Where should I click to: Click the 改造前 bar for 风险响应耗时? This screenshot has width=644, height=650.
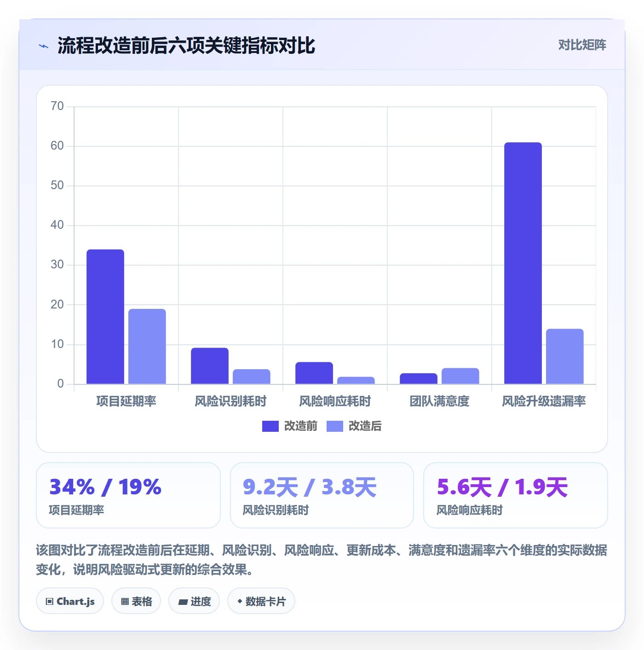pyautogui.click(x=314, y=373)
